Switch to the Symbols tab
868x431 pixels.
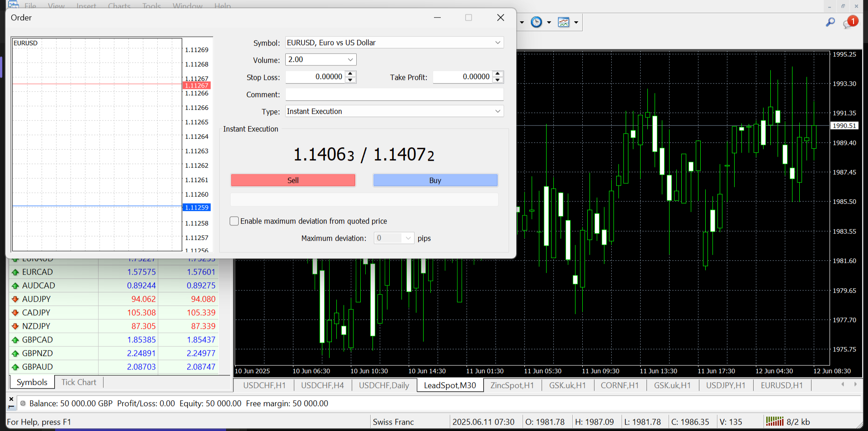click(32, 382)
